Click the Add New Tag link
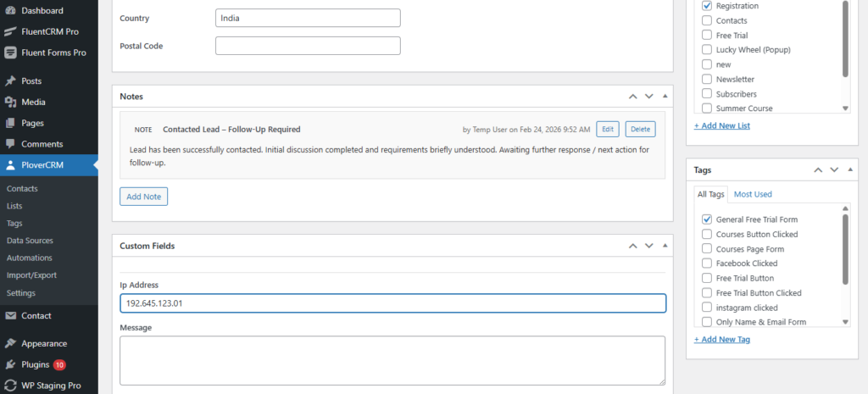Viewport: 868px width, 394px height. point(721,340)
